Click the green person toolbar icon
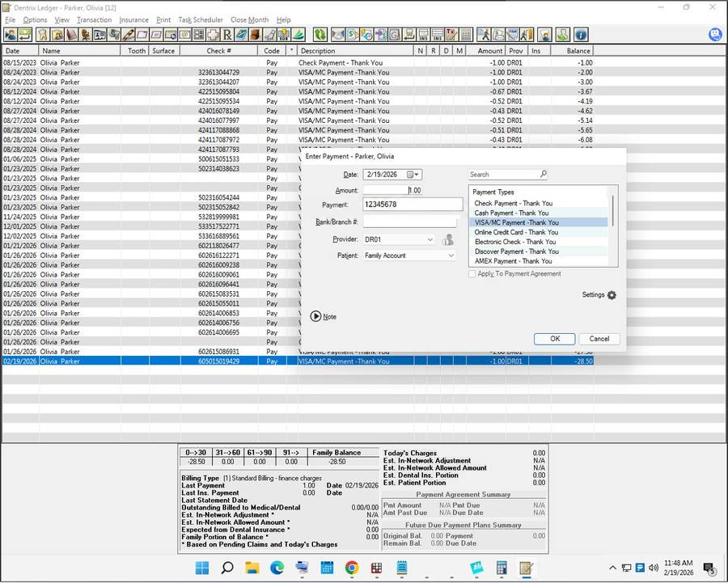The width and height of the screenshot is (728, 583). coord(562,35)
